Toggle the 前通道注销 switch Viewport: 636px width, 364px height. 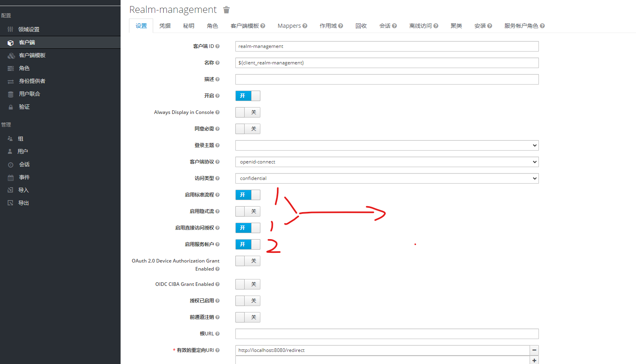(248, 317)
